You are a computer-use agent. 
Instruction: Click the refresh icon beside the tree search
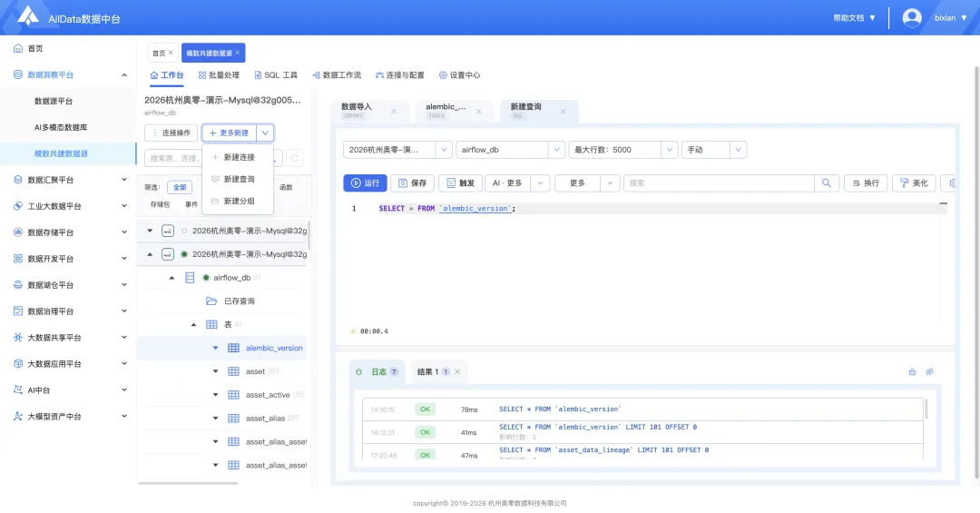(x=295, y=158)
